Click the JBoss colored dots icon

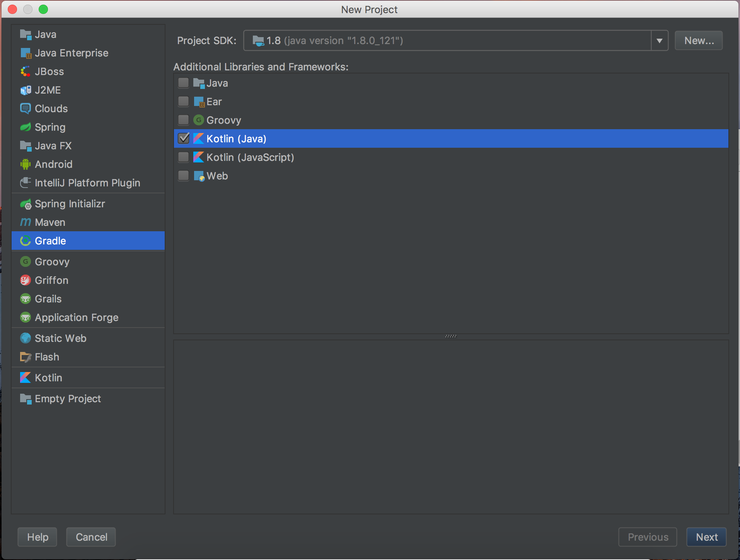pos(26,72)
